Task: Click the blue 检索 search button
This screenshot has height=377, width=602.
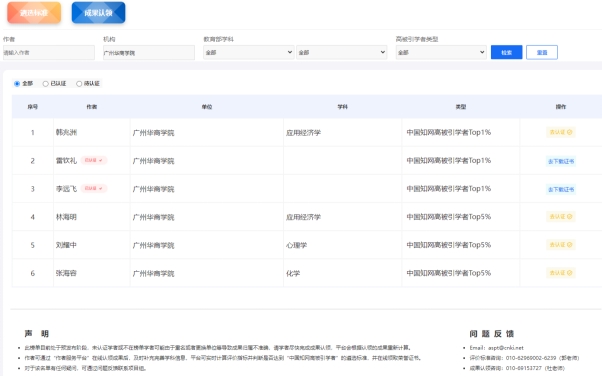Action: (506, 52)
